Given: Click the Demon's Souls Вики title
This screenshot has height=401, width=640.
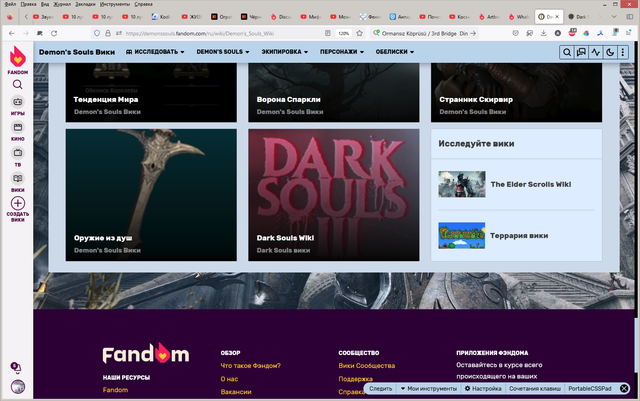Looking at the screenshot, I should point(77,52).
